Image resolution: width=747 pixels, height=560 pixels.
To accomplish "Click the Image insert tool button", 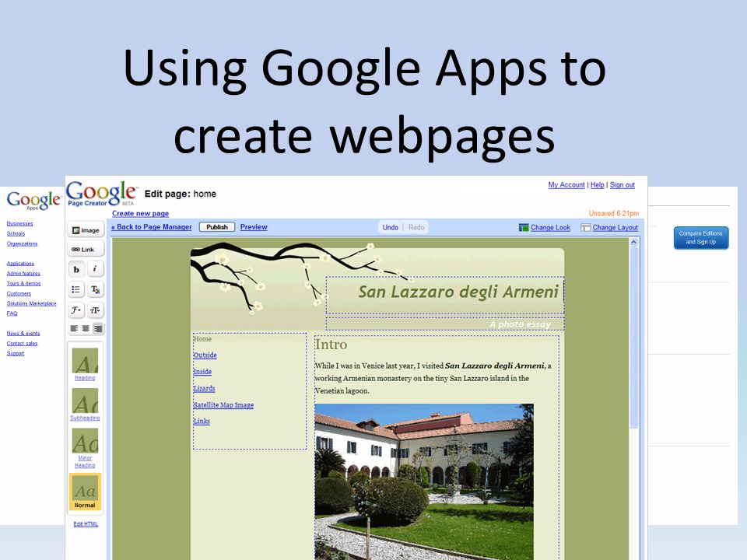I will tap(86, 230).
